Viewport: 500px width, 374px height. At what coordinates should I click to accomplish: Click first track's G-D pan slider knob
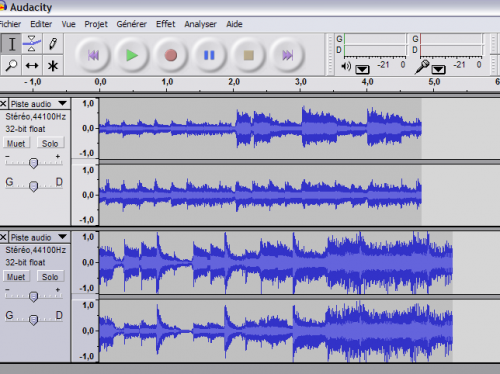[33, 186]
